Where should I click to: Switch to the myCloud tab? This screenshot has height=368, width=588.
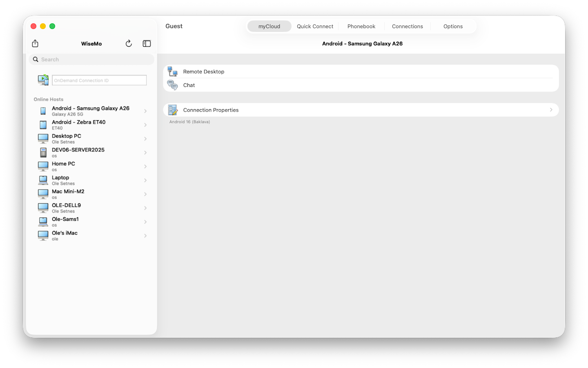[269, 26]
